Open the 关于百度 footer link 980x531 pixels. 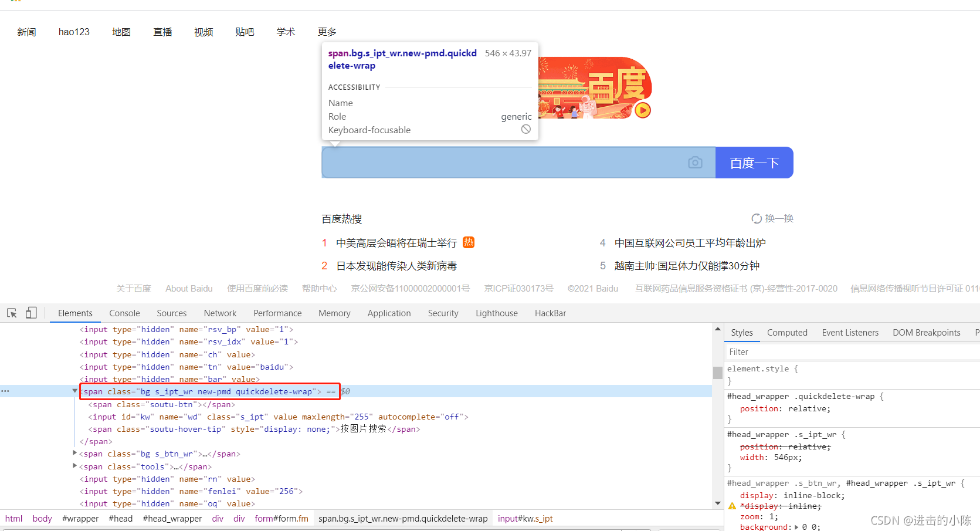tap(134, 289)
